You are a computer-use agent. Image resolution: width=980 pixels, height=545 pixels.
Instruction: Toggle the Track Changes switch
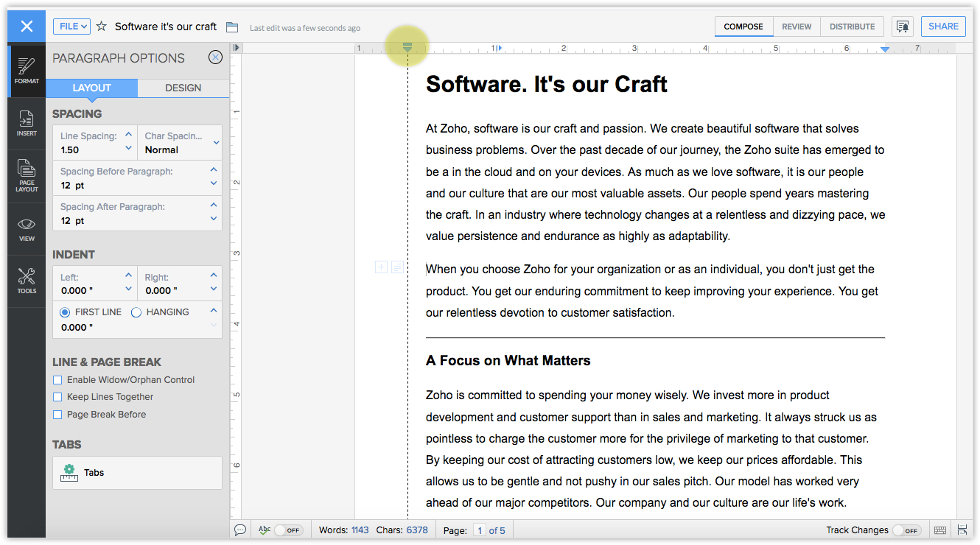pos(906,530)
